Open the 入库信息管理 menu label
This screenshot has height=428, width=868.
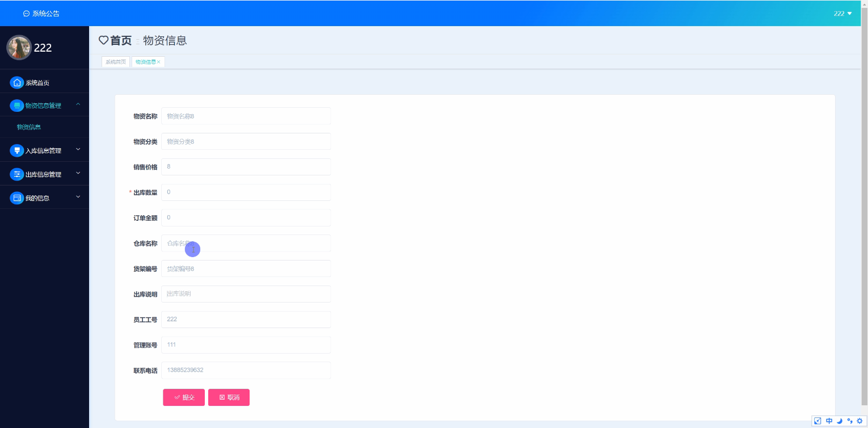coord(43,151)
